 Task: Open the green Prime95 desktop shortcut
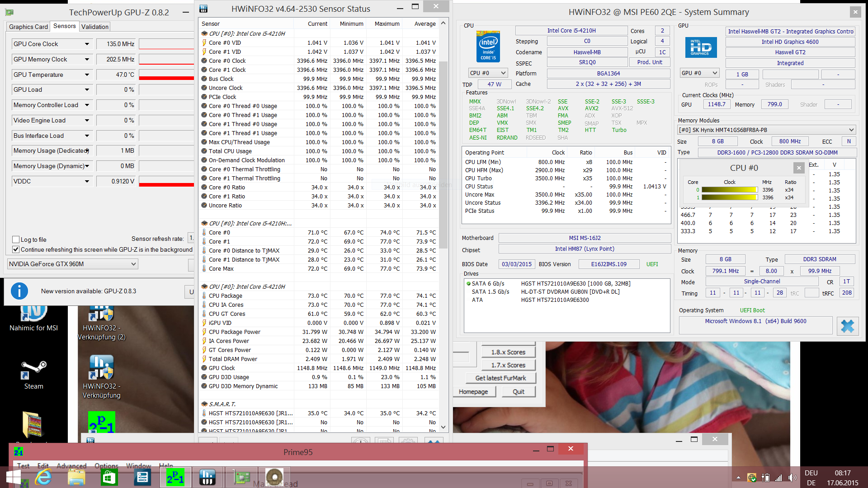coord(102,422)
